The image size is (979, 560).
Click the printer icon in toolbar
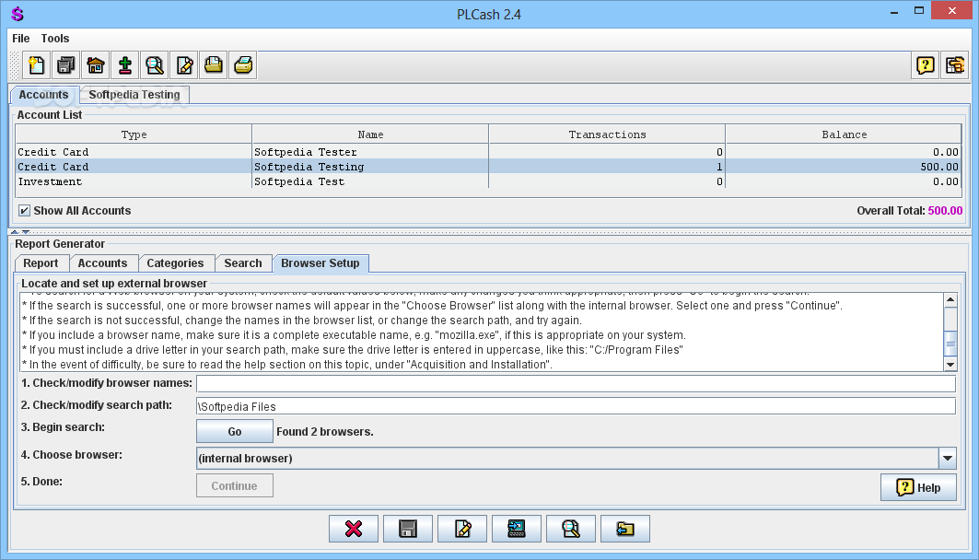[x=243, y=64]
